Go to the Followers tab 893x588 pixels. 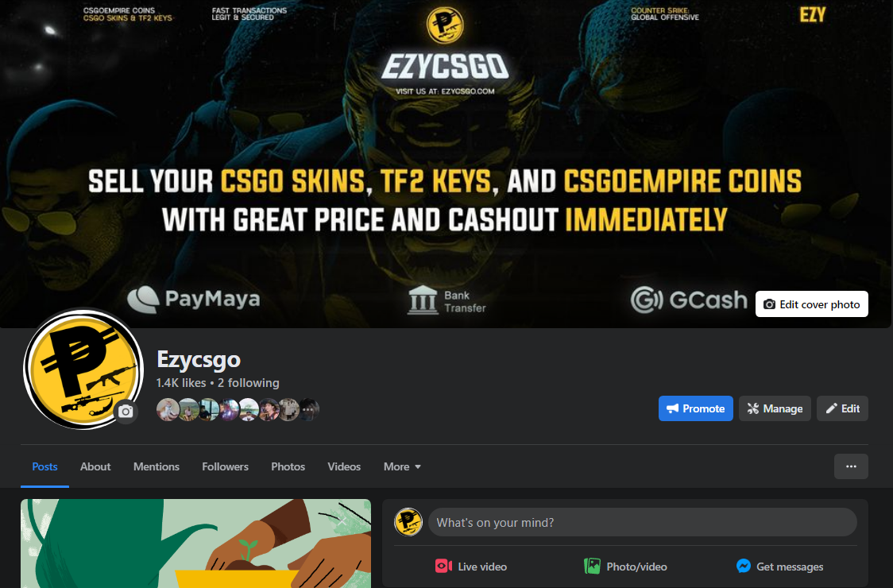[225, 466]
